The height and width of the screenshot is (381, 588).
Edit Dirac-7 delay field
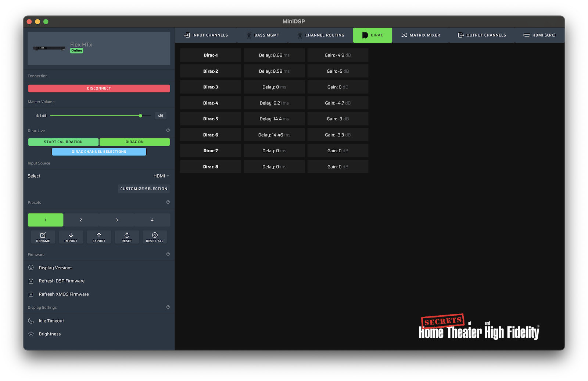pyautogui.click(x=274, y=151)
